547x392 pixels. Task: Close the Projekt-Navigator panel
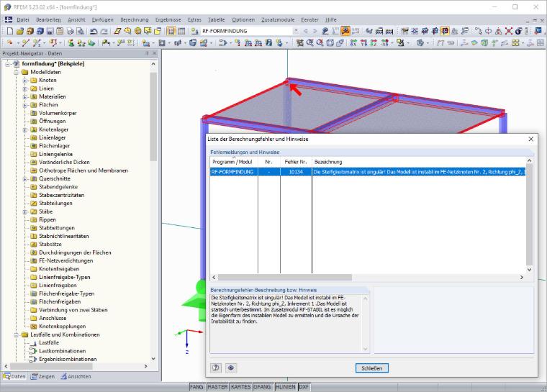point(155,53)
